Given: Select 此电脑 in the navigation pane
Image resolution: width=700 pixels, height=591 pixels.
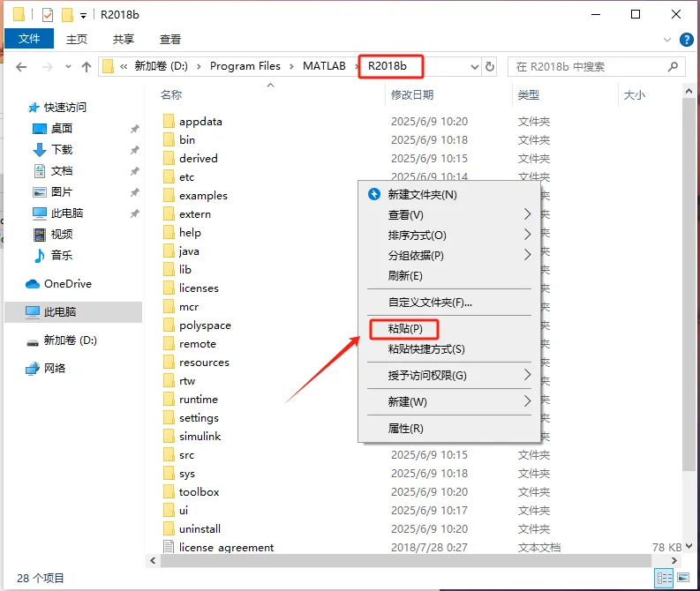Looking at the screenshot, I should pyautogui.click(x=73, y=311).
